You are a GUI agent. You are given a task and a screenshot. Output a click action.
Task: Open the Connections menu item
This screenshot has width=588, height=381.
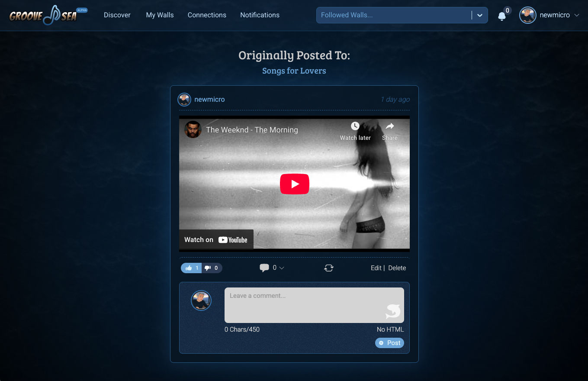[x=207, y=15]
